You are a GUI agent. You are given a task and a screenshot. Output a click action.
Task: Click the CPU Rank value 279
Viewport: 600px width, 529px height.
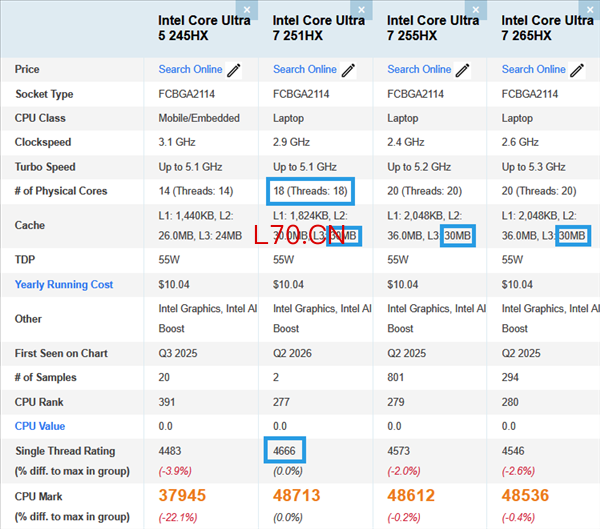pos(396,402)
